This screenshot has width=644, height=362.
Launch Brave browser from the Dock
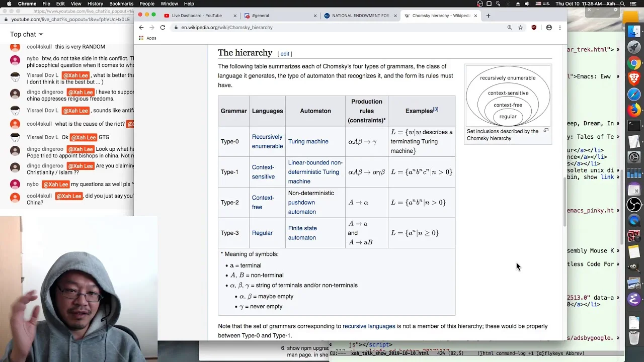(634, 79)
